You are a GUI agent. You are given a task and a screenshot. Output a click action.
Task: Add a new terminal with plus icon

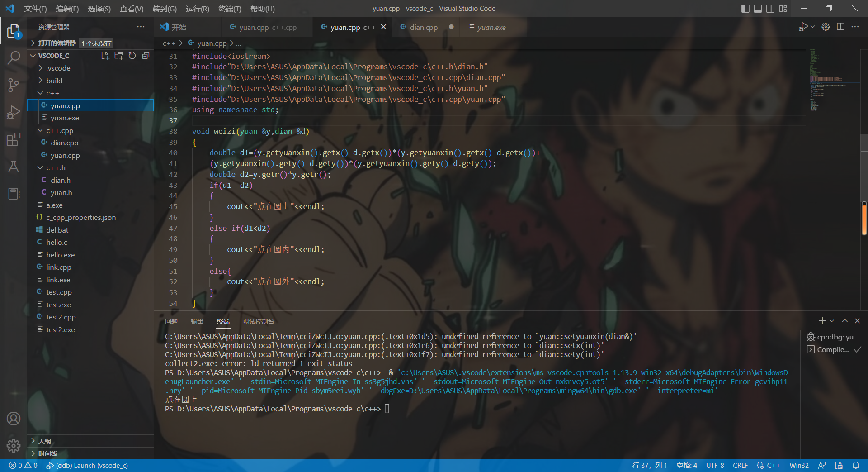(822, 321)
